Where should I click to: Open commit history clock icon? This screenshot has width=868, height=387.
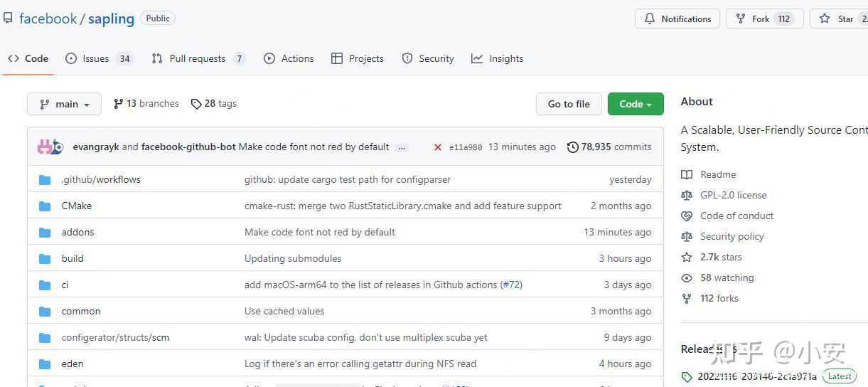573,147
